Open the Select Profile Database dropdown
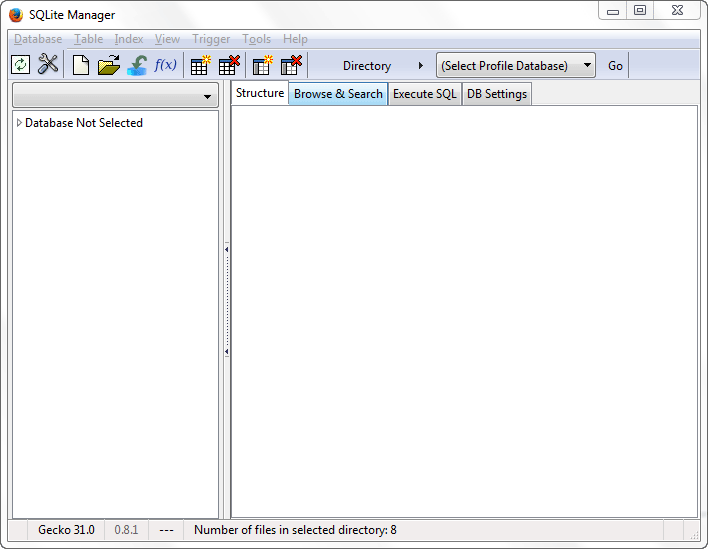The height and width of the screenshot is (549, 708). click(516, 65)
